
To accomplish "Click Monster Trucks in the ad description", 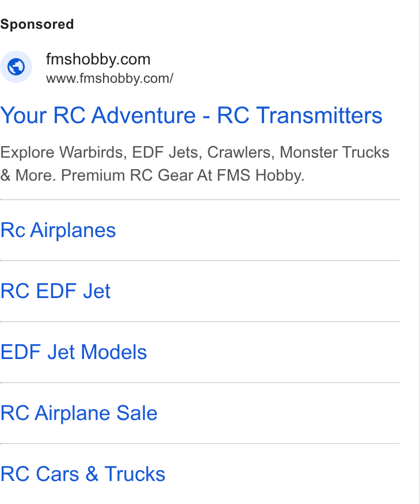I will coord(334,152).
